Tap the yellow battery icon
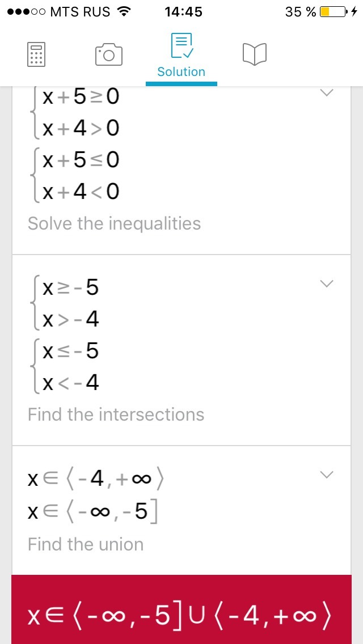 click(x=332, y=11)
